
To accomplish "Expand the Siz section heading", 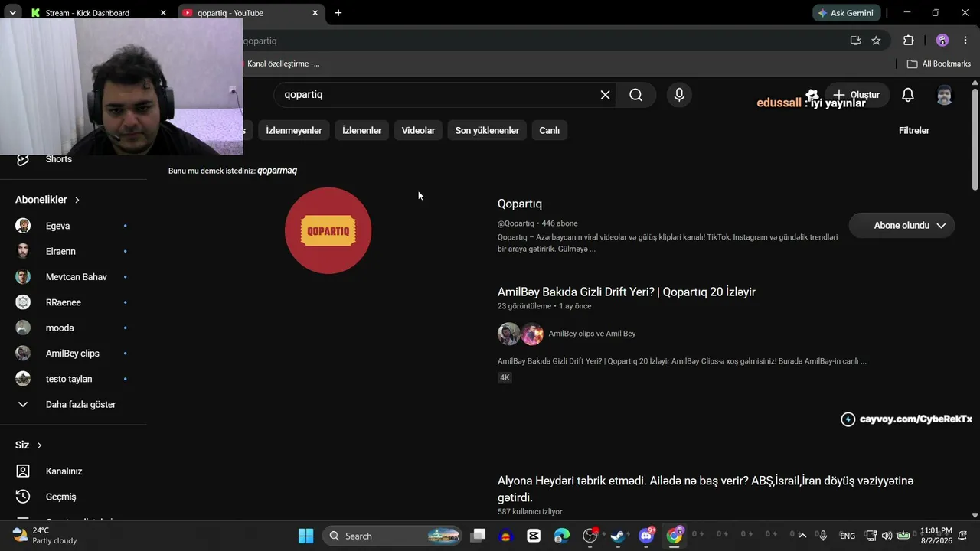I will [28, 445].
